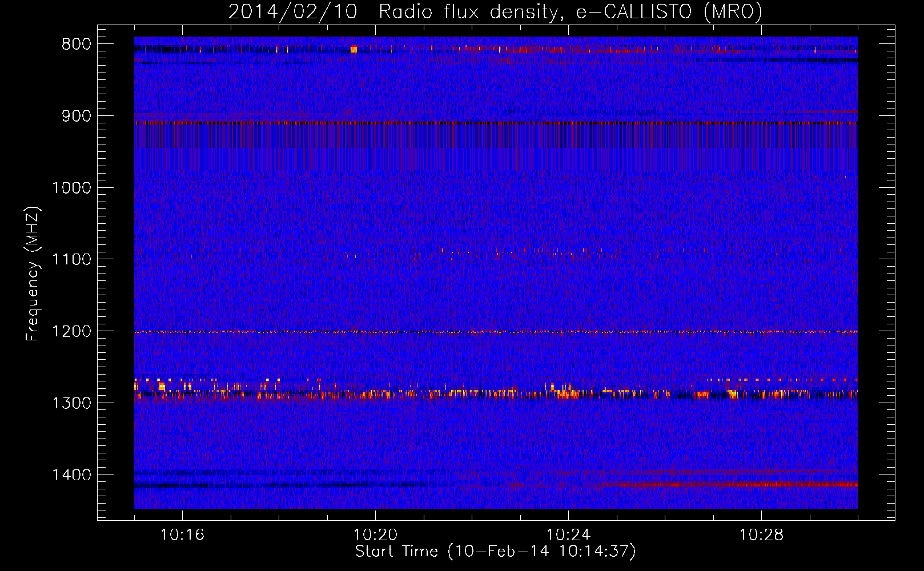The height and width of the screenshot is (571, 924).
Task: Click the 'Frequency (MHZ)' y-axis label
Action: pyautogui.click(x=33, y=274)
